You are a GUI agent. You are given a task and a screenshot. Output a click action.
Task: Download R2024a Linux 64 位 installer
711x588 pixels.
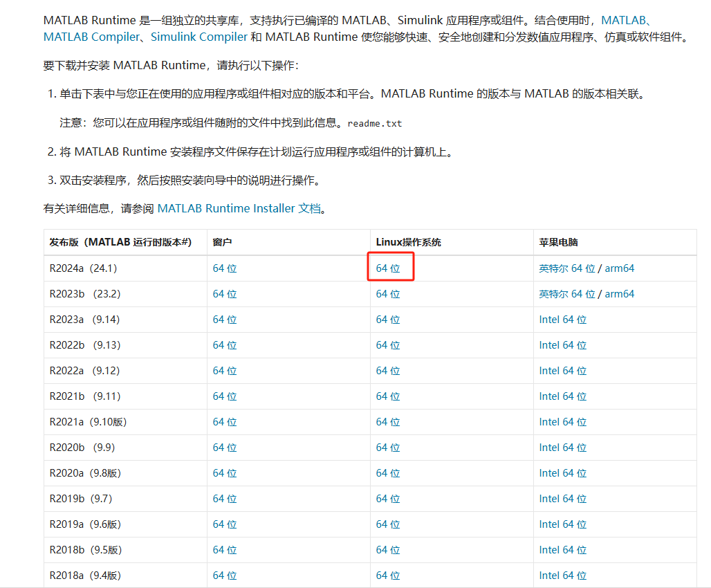point(388,268)
